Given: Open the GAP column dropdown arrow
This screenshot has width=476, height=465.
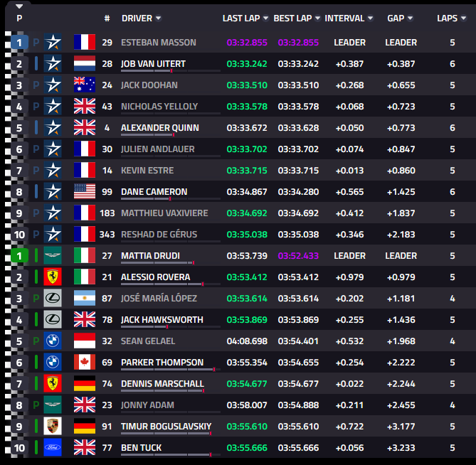Looking at the screenshot, I should 410,18.
